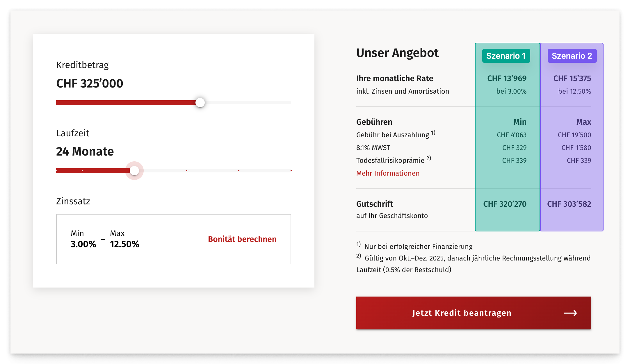The width and height of the screenshot is (630, 364).
Task: Click the Bonität berechnen link
Action: [x=242, y=239]
